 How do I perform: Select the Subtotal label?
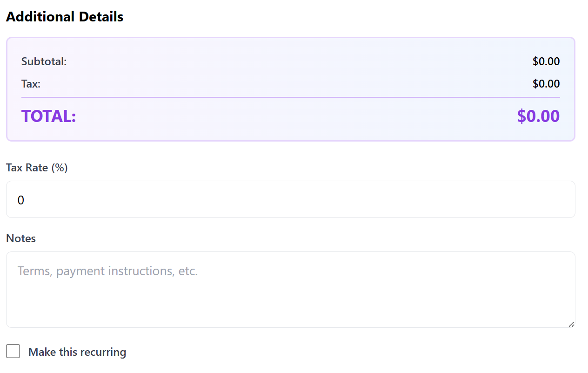[x=44, y=61]
